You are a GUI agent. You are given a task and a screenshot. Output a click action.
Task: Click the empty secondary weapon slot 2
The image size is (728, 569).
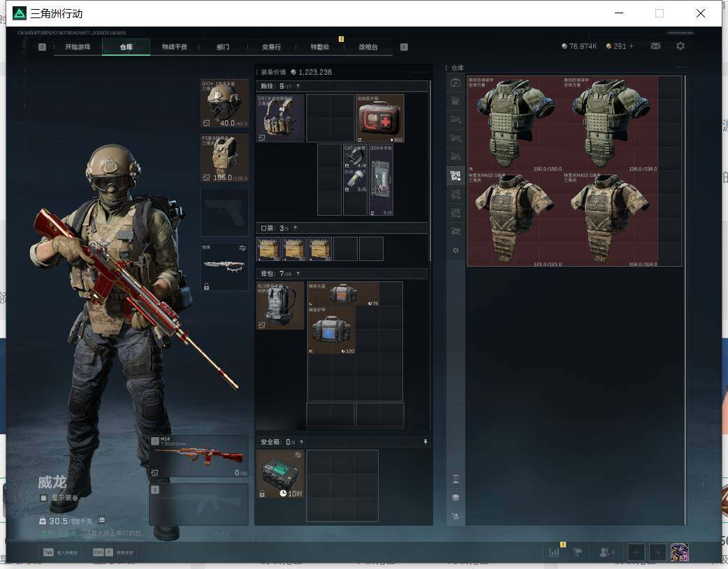[198, 505]
